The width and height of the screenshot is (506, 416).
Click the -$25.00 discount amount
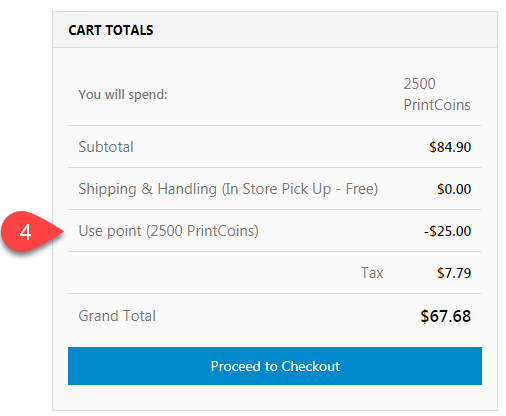[447, 231]
